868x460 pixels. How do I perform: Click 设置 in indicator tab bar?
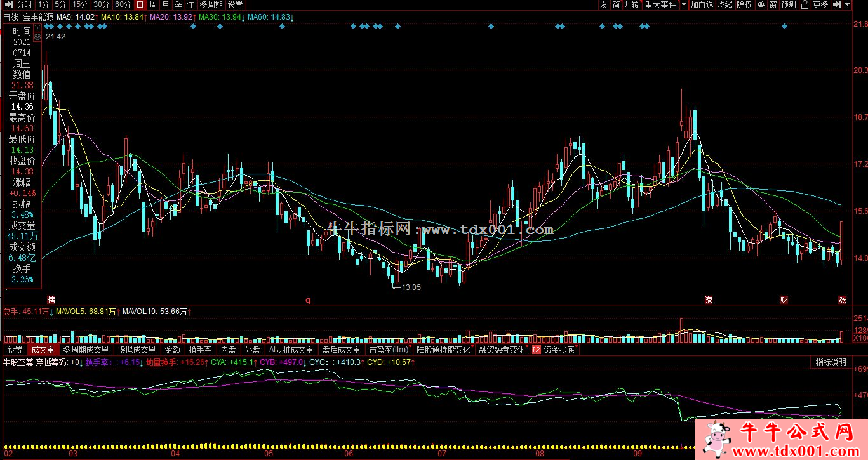tap(15, 350)
